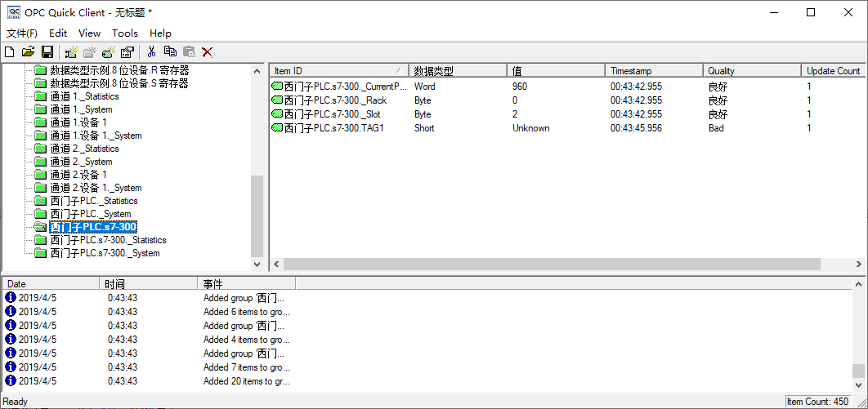This screenshot has width=868, height=409.
Task: Click the Bad quality cell of TAG1
Action: point(716,128)
